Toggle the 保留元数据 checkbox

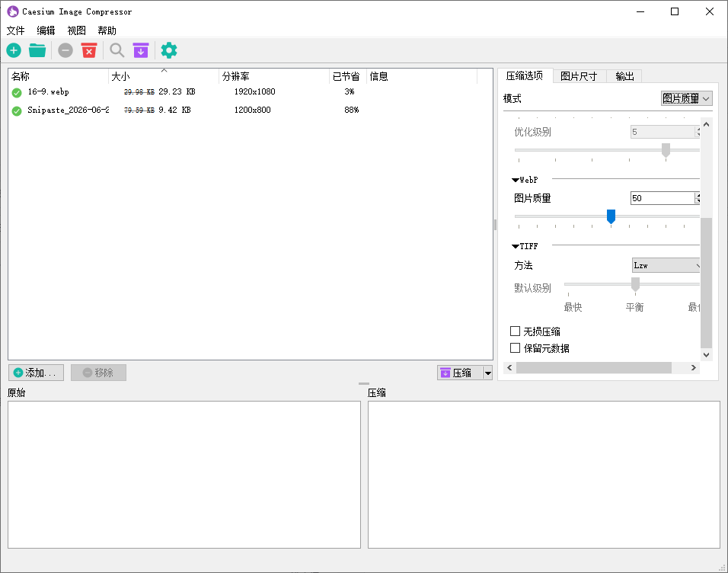515,347
